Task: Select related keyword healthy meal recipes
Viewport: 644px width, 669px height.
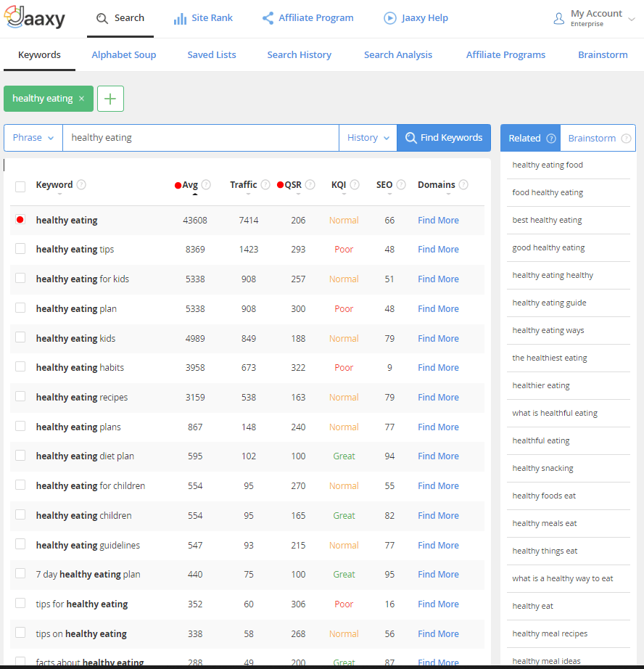Action: click(550, 633)
